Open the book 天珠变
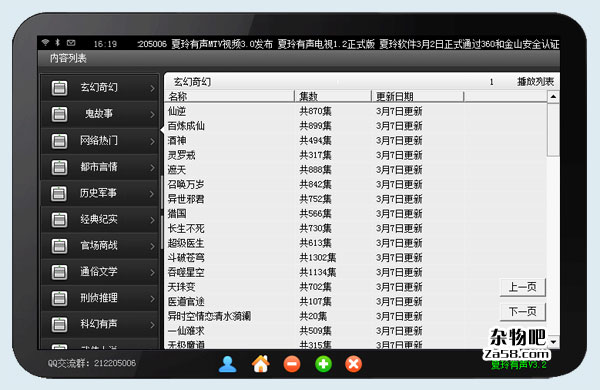This screenshot has width=600, height=390. click(181, 287)
